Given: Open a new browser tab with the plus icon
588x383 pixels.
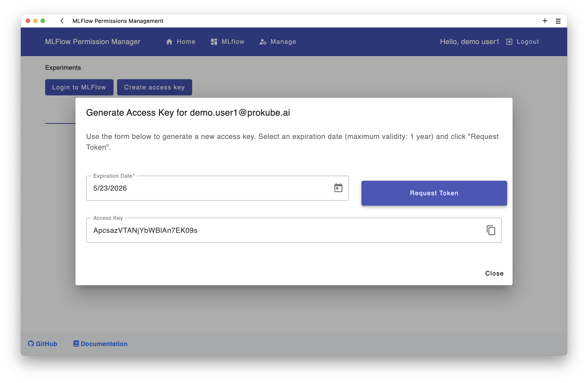Looking at the screenshot, I should (x=545, y=21).
